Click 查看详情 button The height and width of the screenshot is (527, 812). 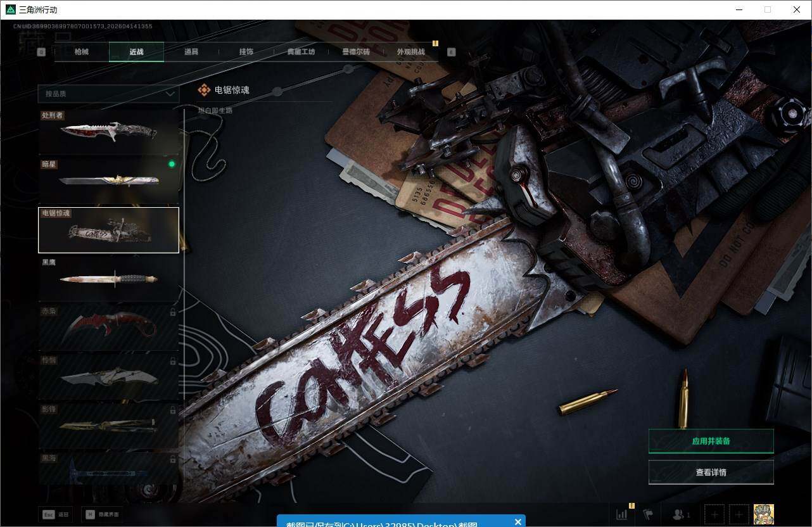pos(711,472)
